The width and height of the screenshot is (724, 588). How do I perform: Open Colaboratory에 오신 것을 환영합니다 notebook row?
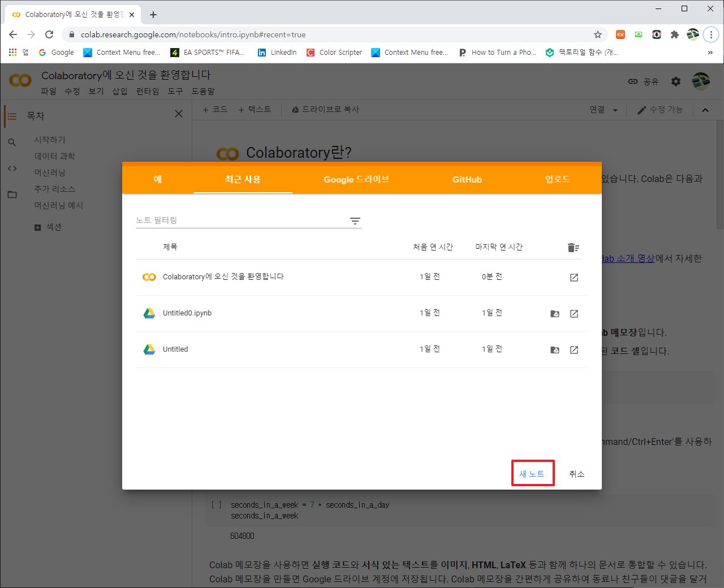[362, 278]
